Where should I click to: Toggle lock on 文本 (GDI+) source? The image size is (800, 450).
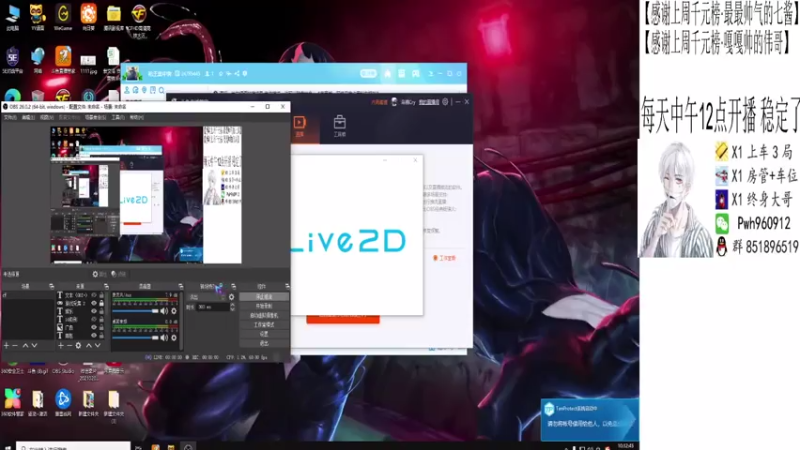(101, 295)
